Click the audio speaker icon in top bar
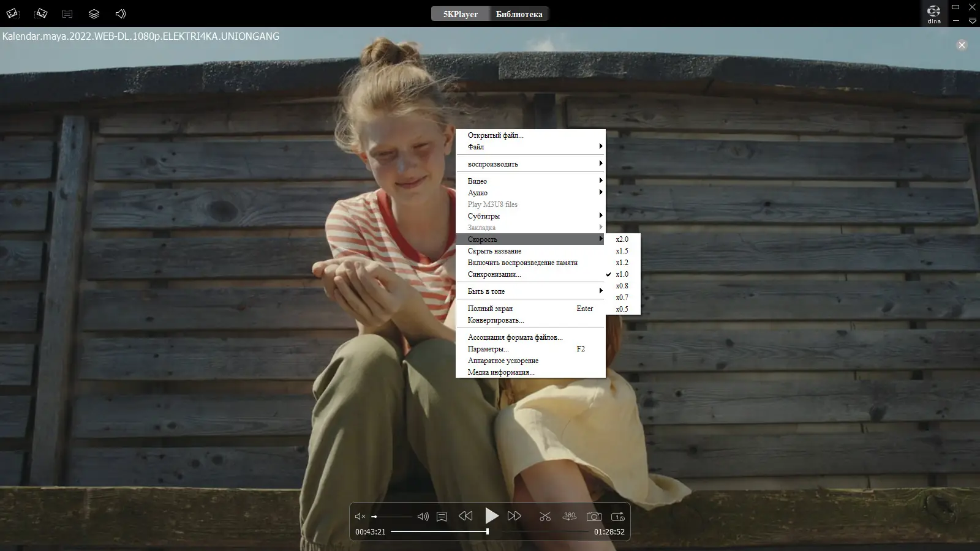 pos(121,13)
